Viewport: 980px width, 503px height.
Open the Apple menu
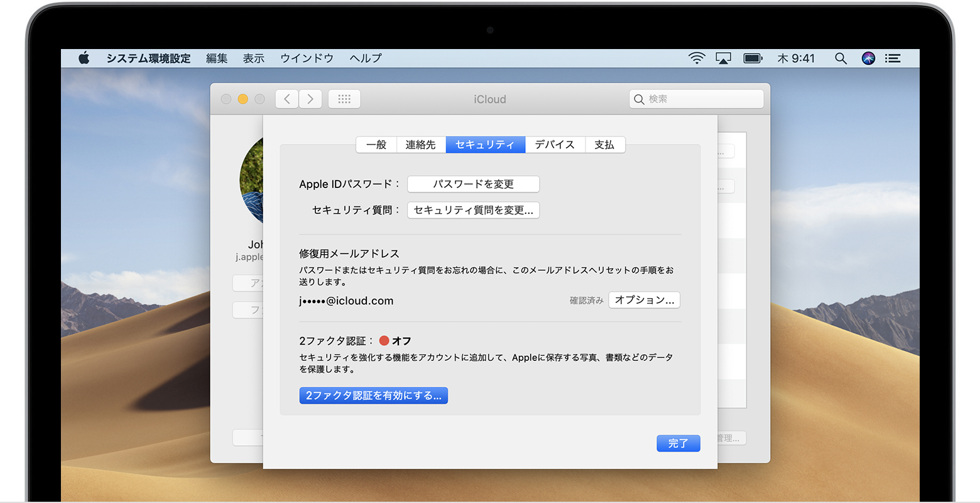point(84,58)
